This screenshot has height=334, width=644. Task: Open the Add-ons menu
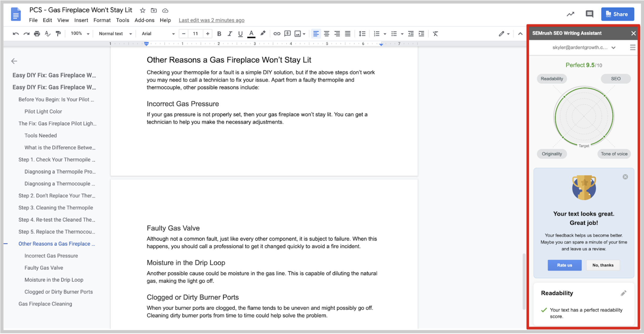pyautogui.click(x=144, y=20)
